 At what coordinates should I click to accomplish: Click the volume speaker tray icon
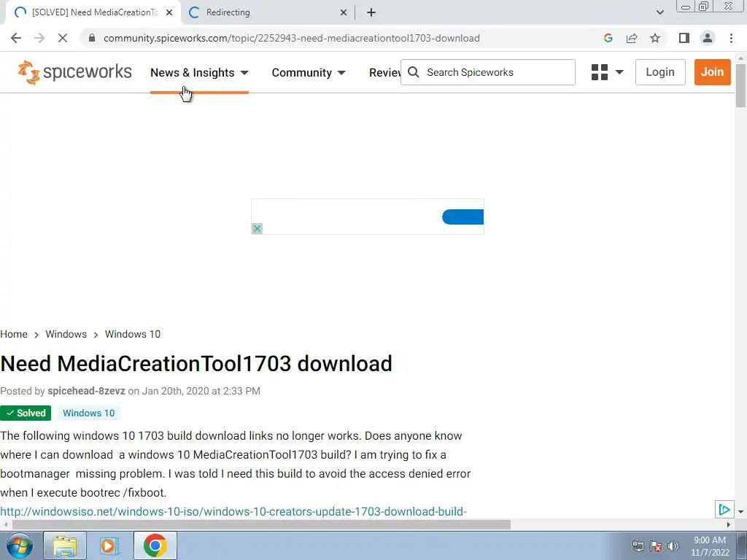[673, 546]
